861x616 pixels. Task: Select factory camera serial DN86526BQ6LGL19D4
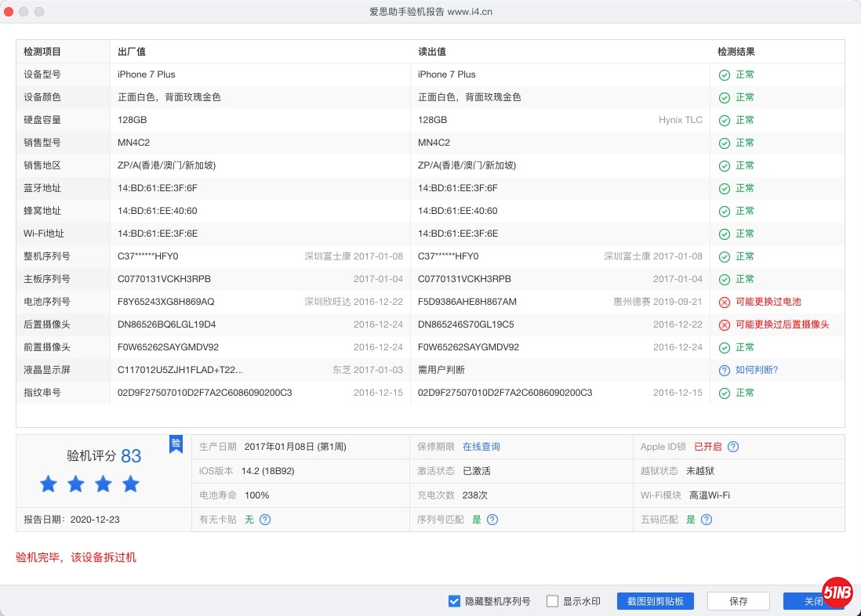pos(166,324)
